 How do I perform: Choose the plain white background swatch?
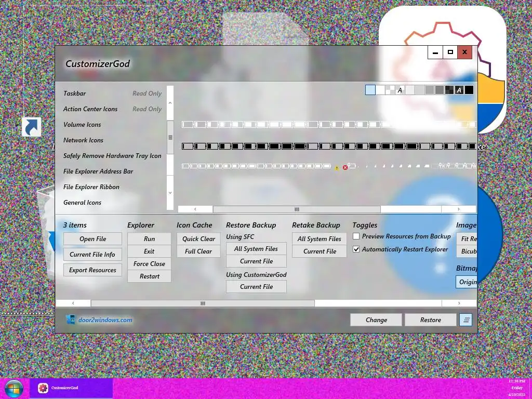[380, 90]
